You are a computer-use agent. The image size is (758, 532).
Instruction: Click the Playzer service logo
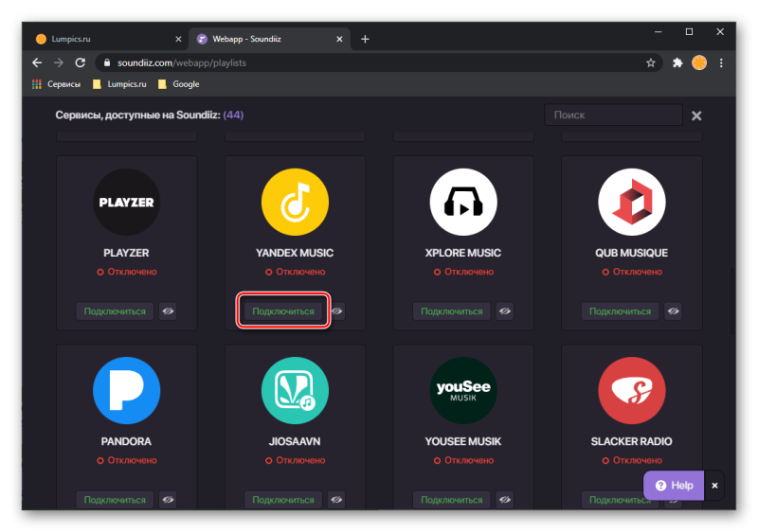point(126,202)
